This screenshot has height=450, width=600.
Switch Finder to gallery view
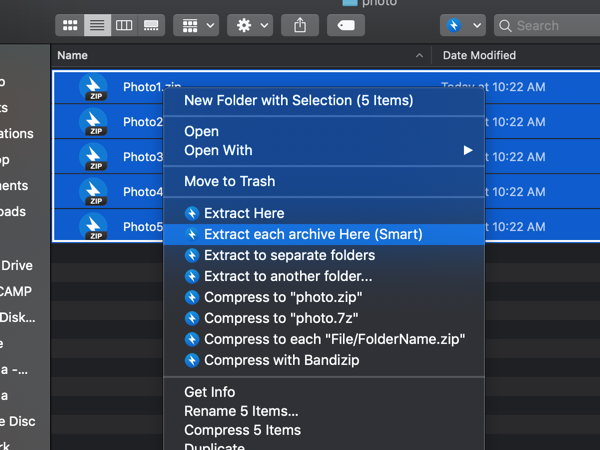(151, 25)
